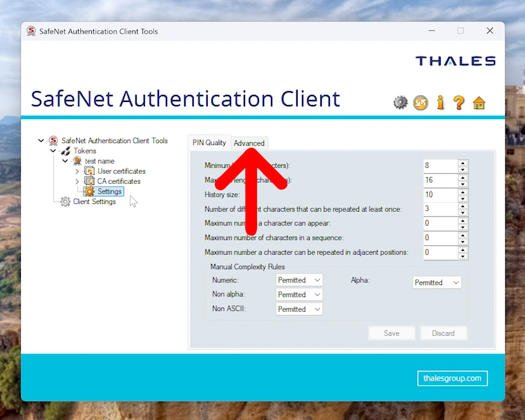
Task: Select the token Settings tree item
Action: (x=109, y=191)
